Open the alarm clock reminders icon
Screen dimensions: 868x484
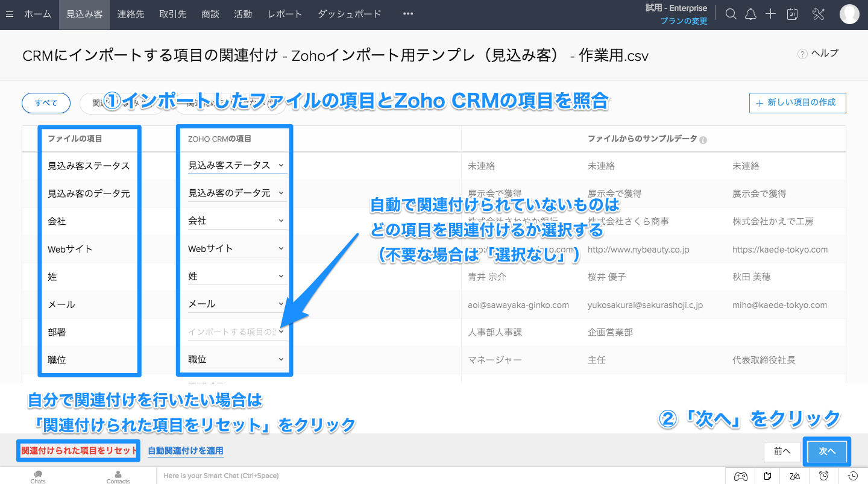click(824, 476)
